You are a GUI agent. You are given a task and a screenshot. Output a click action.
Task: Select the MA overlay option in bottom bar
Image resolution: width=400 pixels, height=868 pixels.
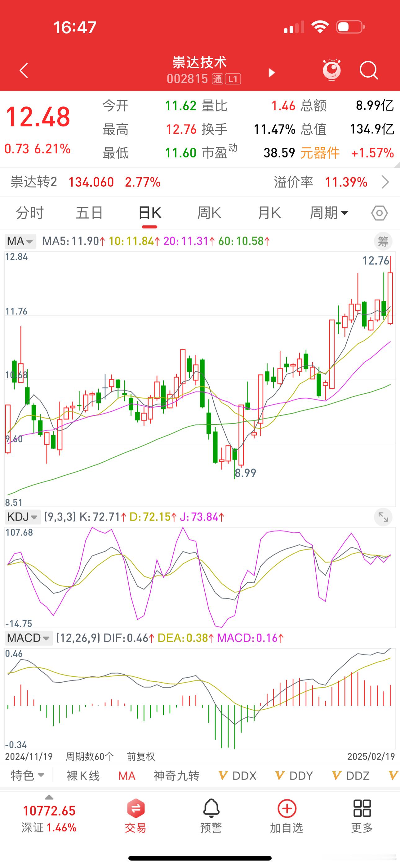[x=127, y=776]
